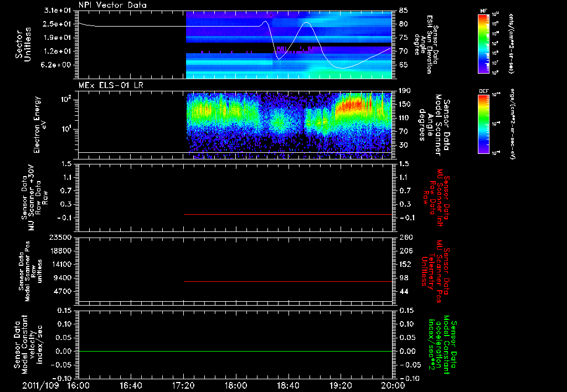Click the '30' scanner angle tick value

click(x=404, y=146)
